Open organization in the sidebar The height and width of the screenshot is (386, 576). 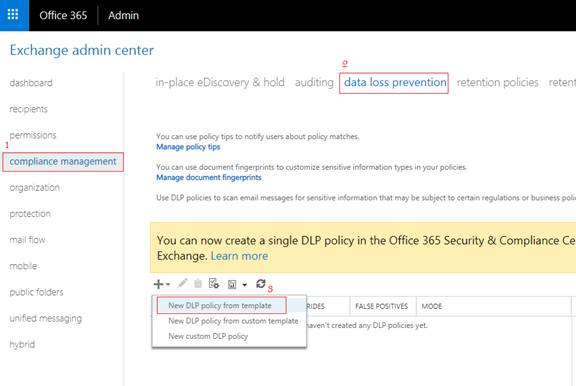pyautogui.click(x=35, y=188)
